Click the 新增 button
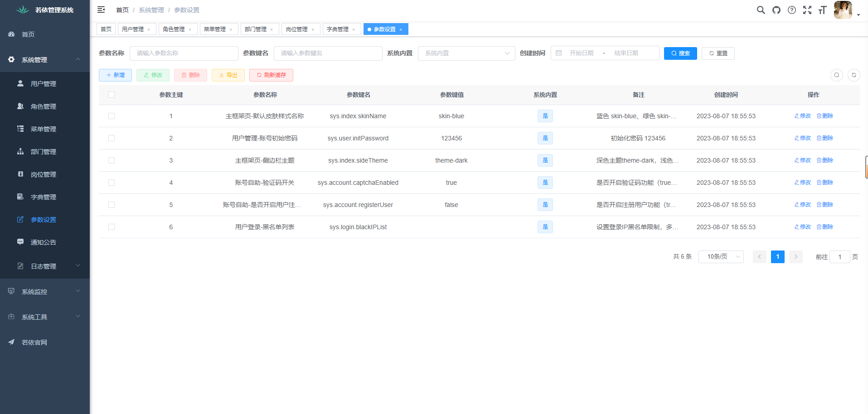Screen dimensions: 868x414 tap(115, 75)
